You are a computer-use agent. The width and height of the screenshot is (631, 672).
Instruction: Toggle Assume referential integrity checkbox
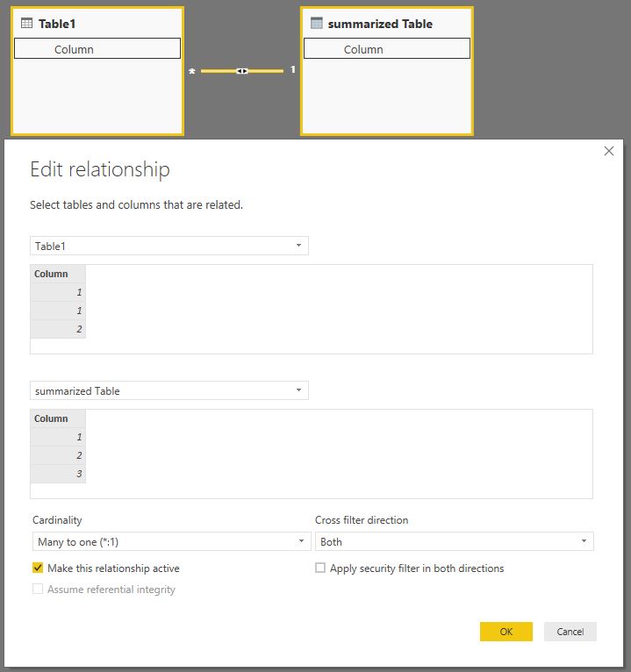[38, 589]
